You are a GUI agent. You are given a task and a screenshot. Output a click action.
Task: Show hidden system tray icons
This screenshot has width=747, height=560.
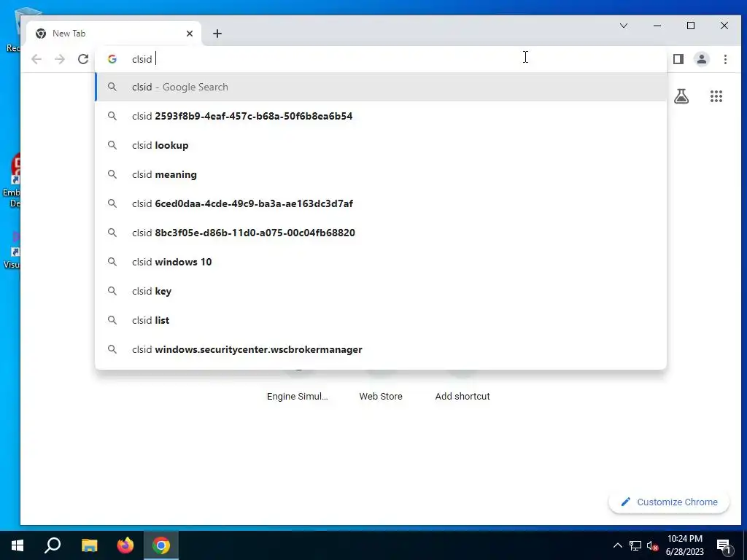[x=617, y=545]
